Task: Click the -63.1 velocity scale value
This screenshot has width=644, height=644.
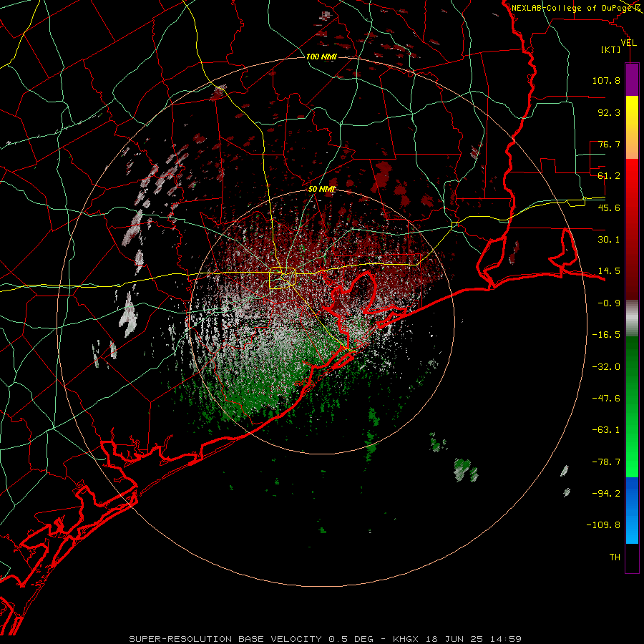Action: [x=606, y=430]
